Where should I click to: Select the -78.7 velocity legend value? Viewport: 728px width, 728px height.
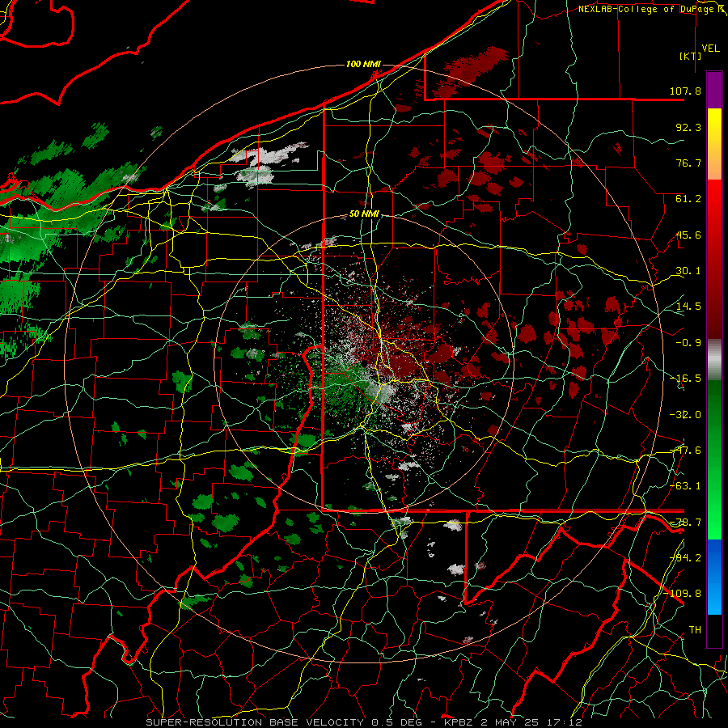[x=685, y=523]
